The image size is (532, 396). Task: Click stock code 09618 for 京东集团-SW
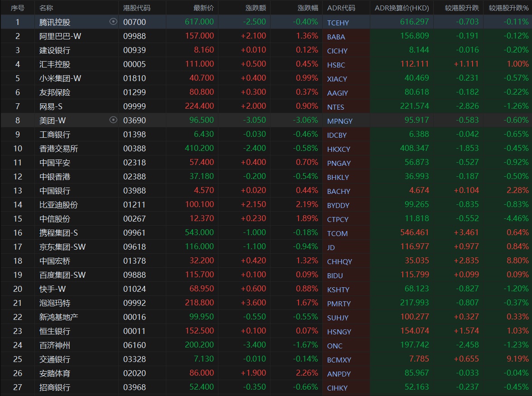coord(135,247)
